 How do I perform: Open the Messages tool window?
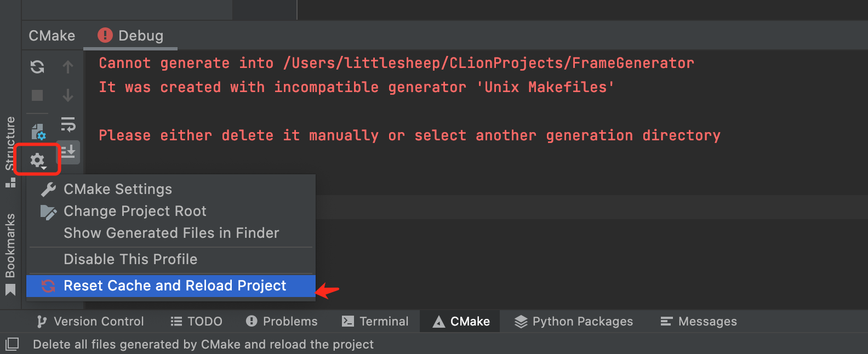click(698, 321)
